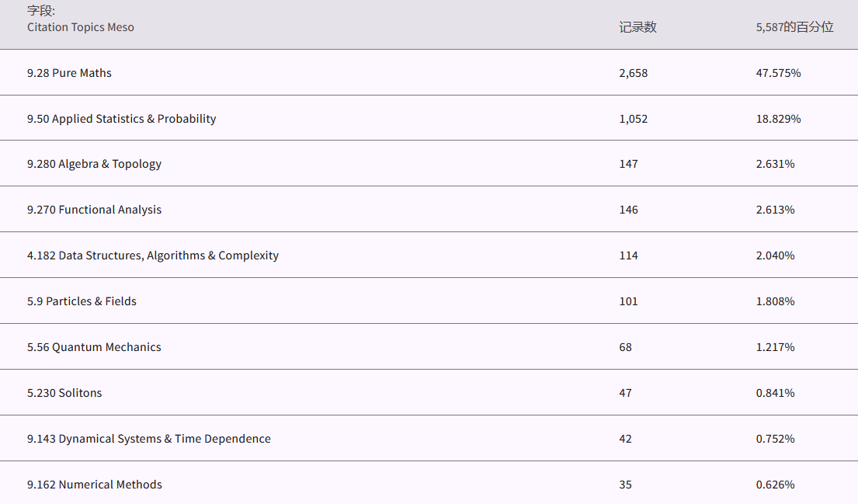Click the Citation Topics Meso column header
The width and height of the screenshot is (858, 504).
[81, 27]
